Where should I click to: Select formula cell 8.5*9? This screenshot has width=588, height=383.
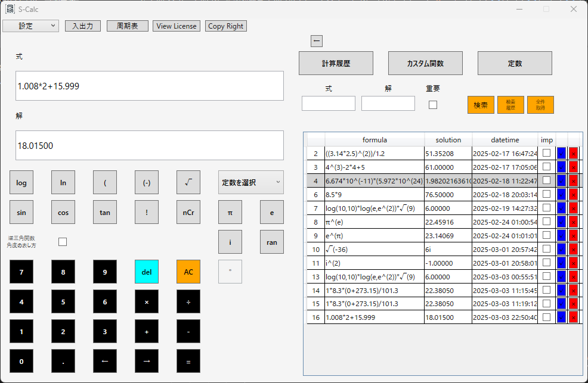coord(375,194)
